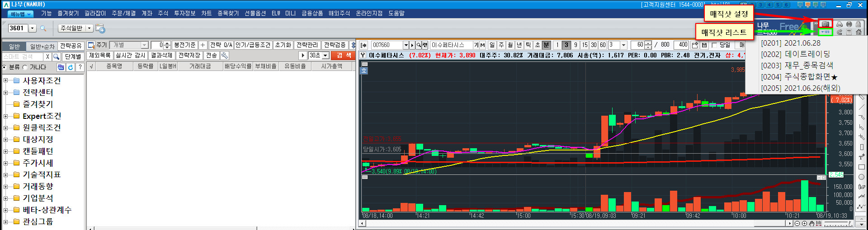Click the hand pan tool icon
868x230 pixels.
coord(811,223)
